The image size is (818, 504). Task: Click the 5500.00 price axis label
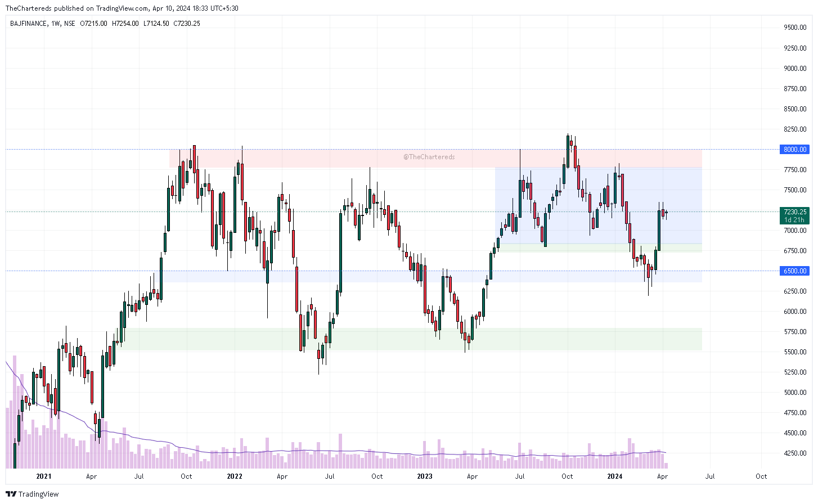795,352
